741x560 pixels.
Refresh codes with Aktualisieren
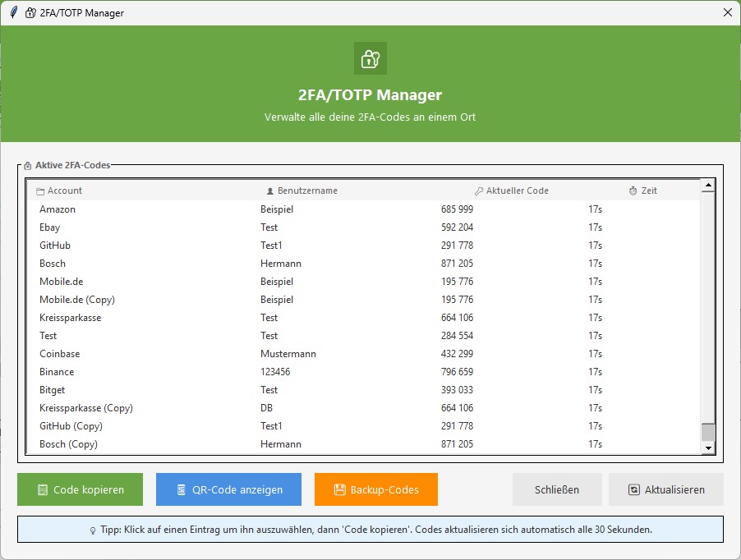coord(665,489)
